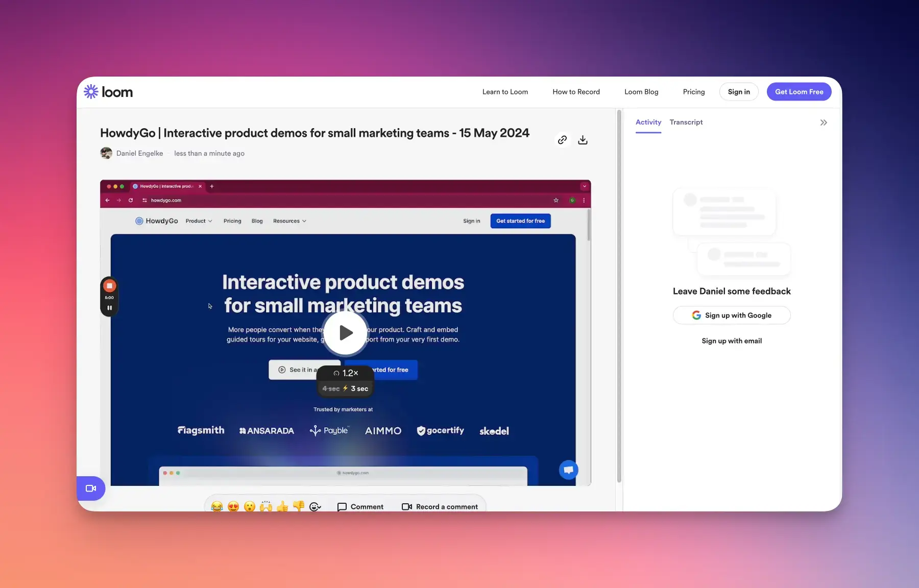Click bookmark star in recorded browser

[556, 200]
